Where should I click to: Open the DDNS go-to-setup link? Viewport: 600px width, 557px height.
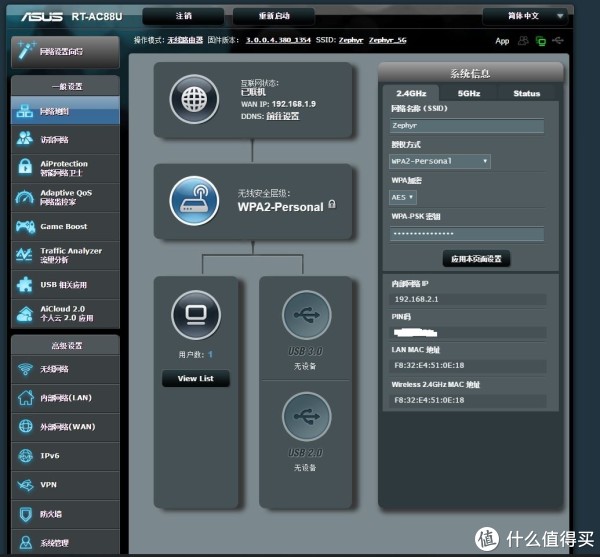point(282,116)
